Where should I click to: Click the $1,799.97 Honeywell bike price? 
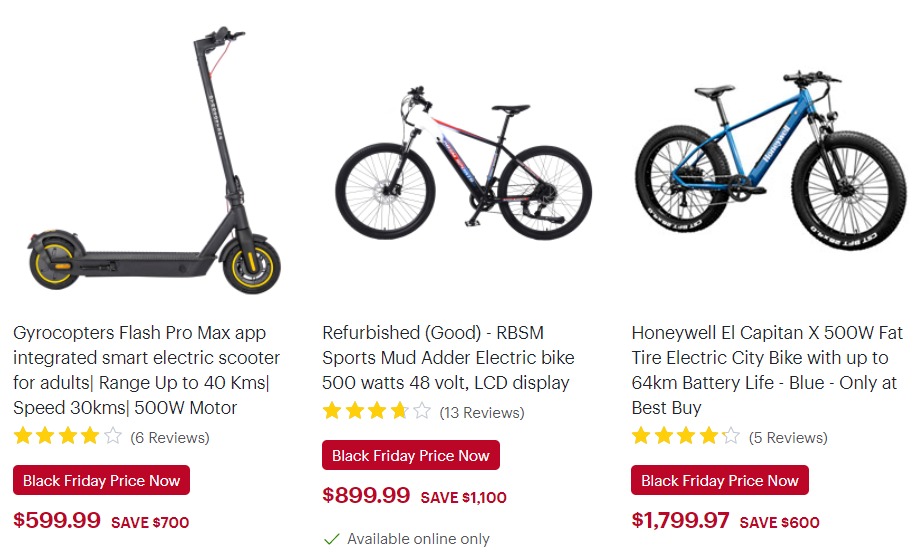point(680,520)
